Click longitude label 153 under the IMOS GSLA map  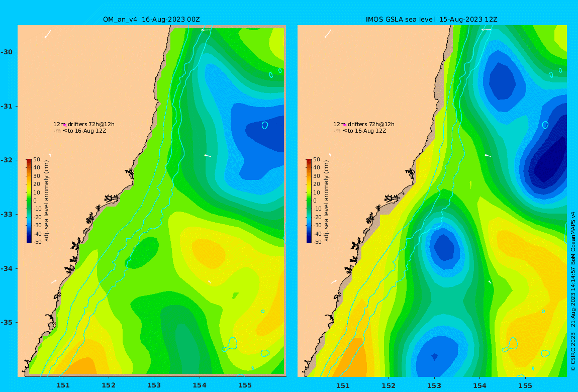click(434, 385)
